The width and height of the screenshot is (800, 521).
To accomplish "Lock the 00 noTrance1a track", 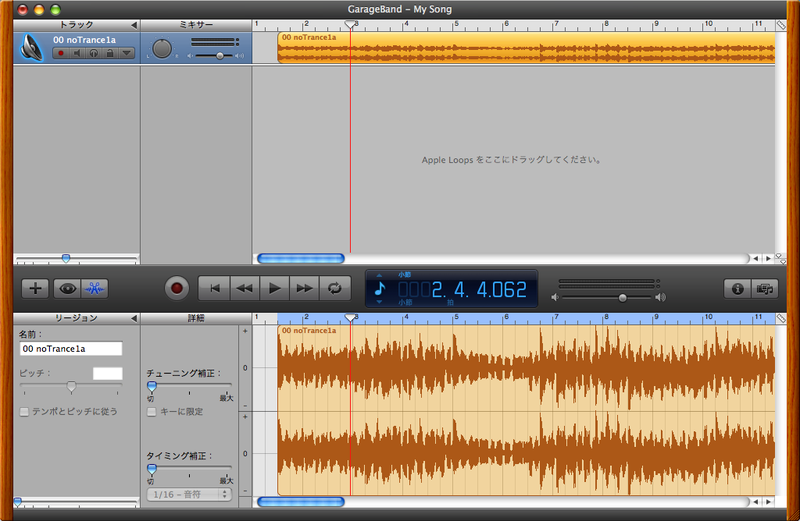I will point(110,53).
